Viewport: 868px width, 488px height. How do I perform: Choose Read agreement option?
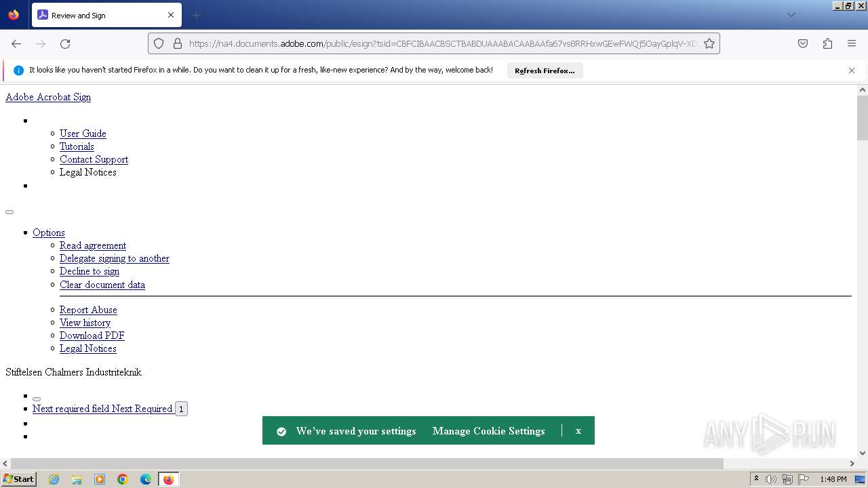(x=93, y=245)
